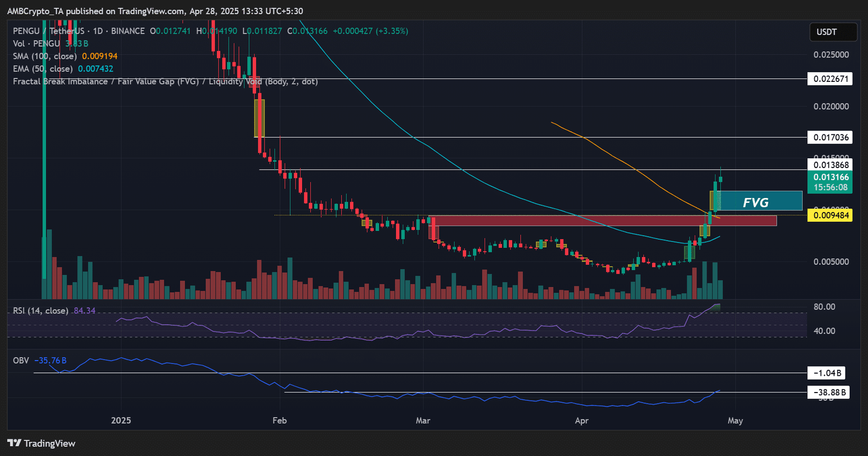Select the yellow 0.009484 price label
Viewport: 868px width, 456px height.
(830, 215)
